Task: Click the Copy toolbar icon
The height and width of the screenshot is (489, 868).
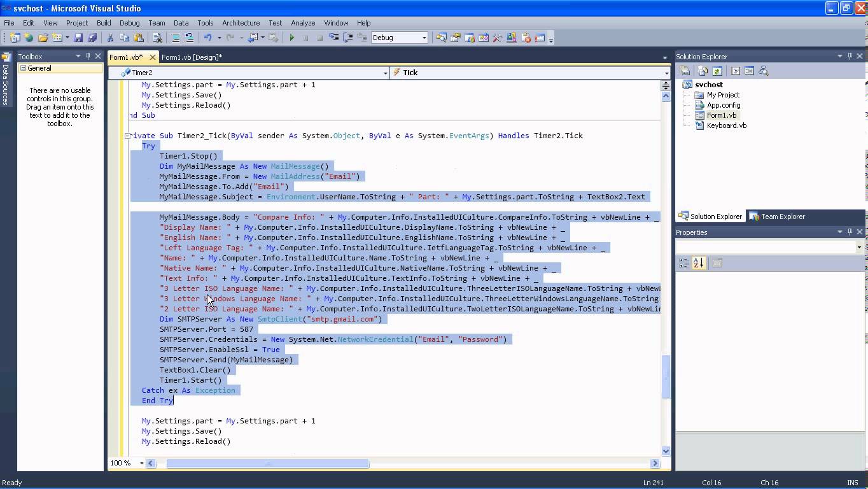Action: (125, 38)
